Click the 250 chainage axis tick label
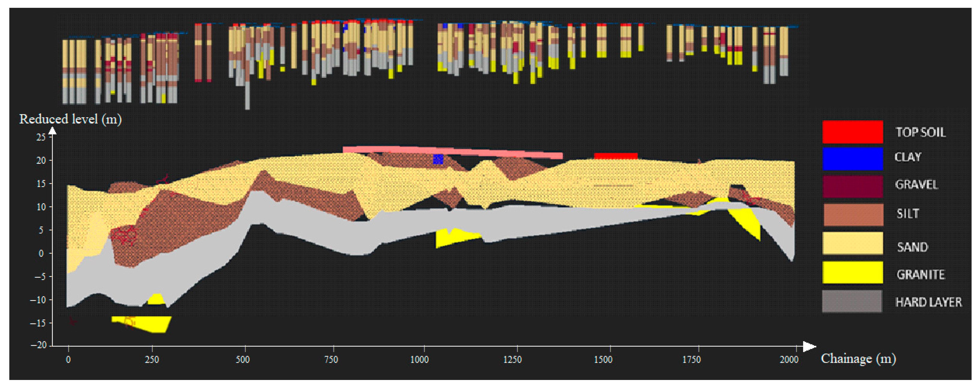Screen dimensions: 980x392 (152, 359)
